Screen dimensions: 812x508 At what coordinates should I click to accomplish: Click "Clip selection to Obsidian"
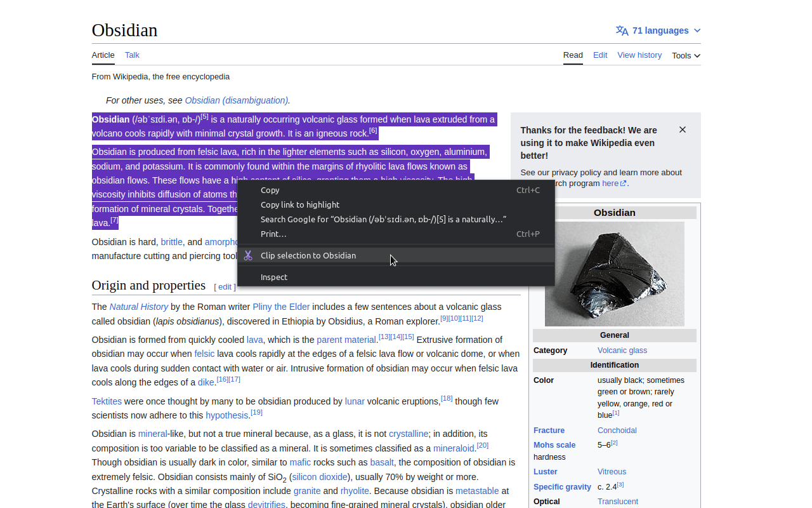click(308, 255)
